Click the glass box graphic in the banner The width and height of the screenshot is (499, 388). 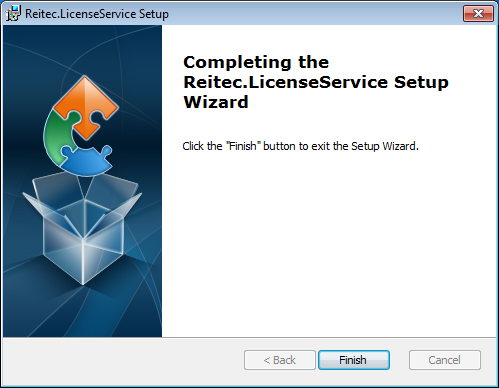pos(82,229)
